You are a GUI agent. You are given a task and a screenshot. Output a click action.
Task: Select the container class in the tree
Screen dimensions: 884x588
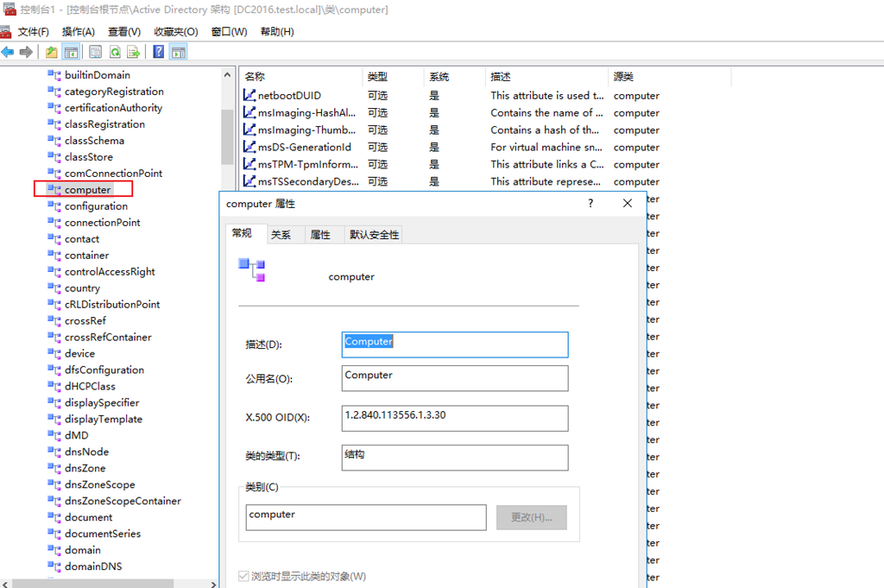[86, 256]
